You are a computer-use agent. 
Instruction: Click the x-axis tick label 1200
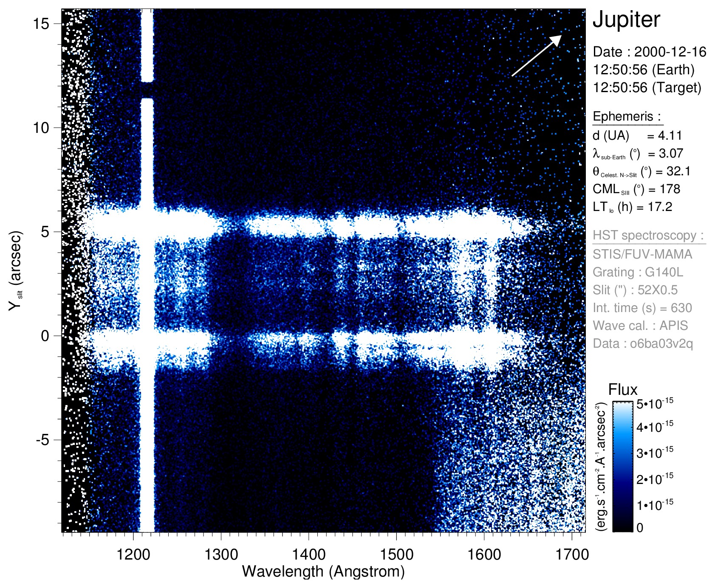click(133, 554)
